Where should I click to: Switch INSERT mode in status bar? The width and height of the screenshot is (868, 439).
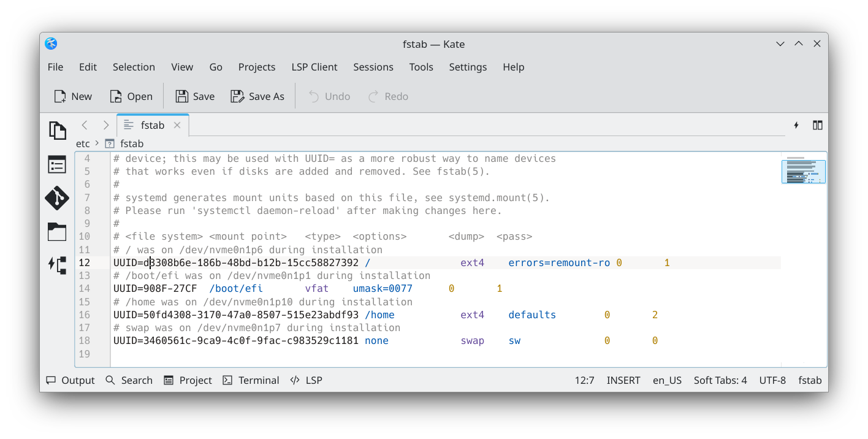click(x=623, y=380)
